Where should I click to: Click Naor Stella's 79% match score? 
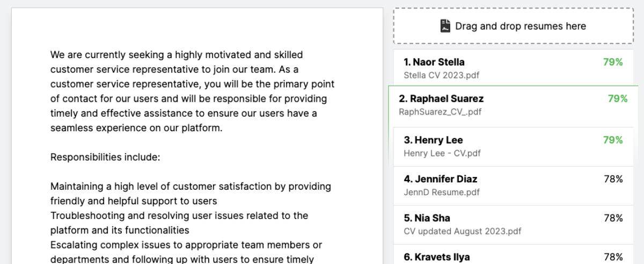613,62
